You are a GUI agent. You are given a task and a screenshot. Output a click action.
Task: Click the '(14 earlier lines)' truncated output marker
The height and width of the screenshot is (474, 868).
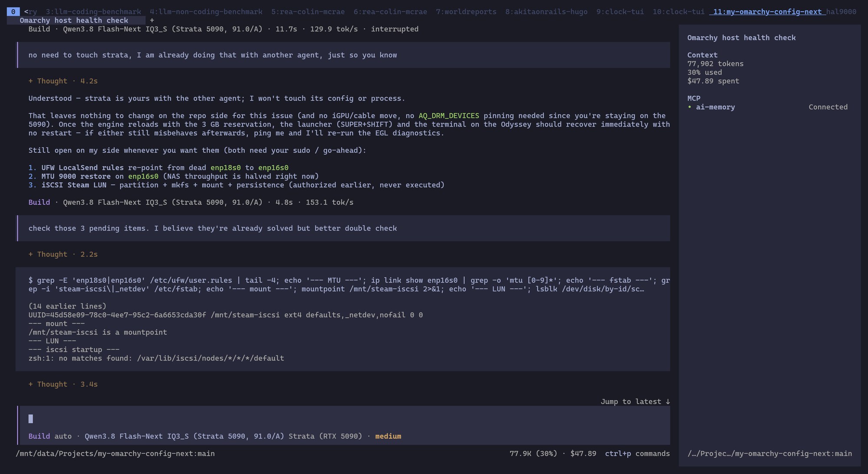click(x=67, y=306)
